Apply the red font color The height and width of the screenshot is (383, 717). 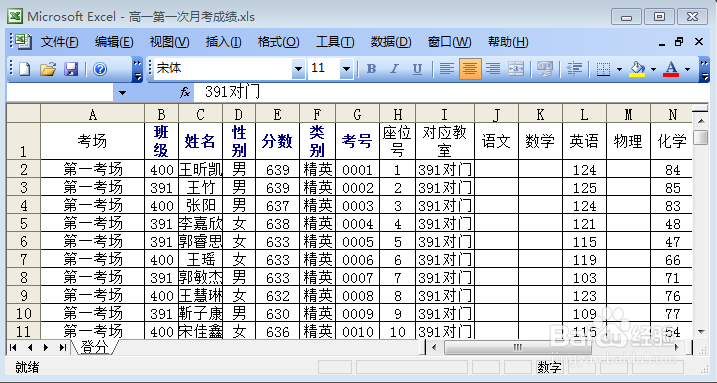[671, 69]
